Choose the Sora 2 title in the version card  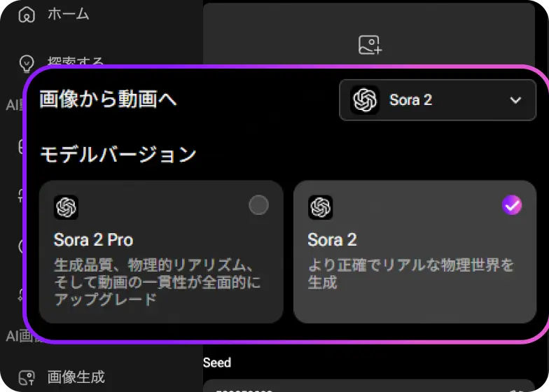coord(333,240)
